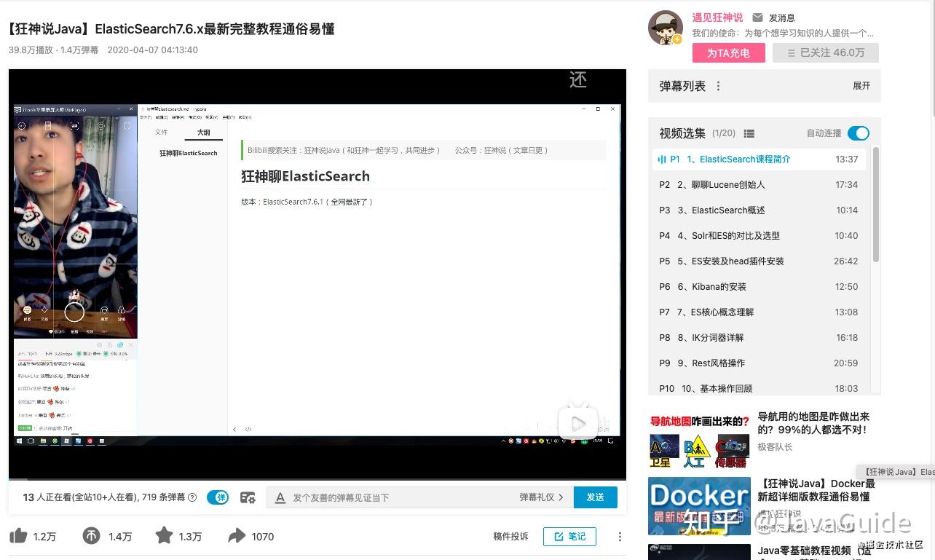Click the 我们的使命 uploader description
The width and height of the screenshot is (935, 560).
783,33
